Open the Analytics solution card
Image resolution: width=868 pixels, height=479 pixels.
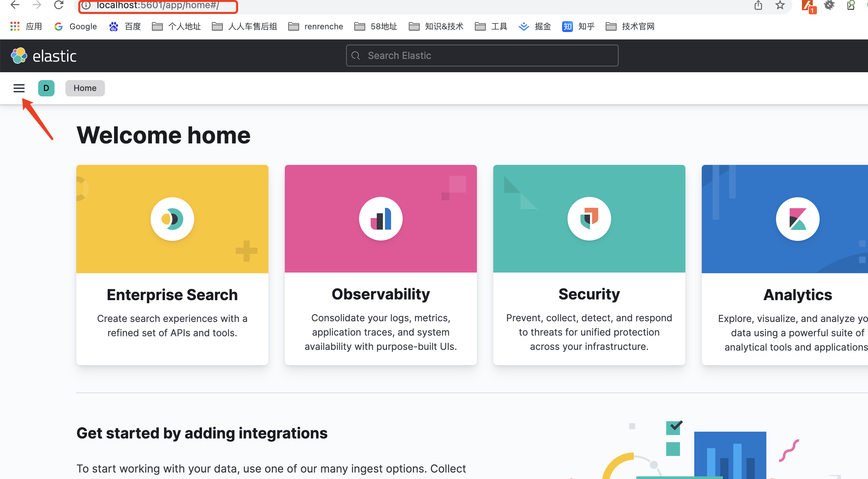click(x=797, y=266)
